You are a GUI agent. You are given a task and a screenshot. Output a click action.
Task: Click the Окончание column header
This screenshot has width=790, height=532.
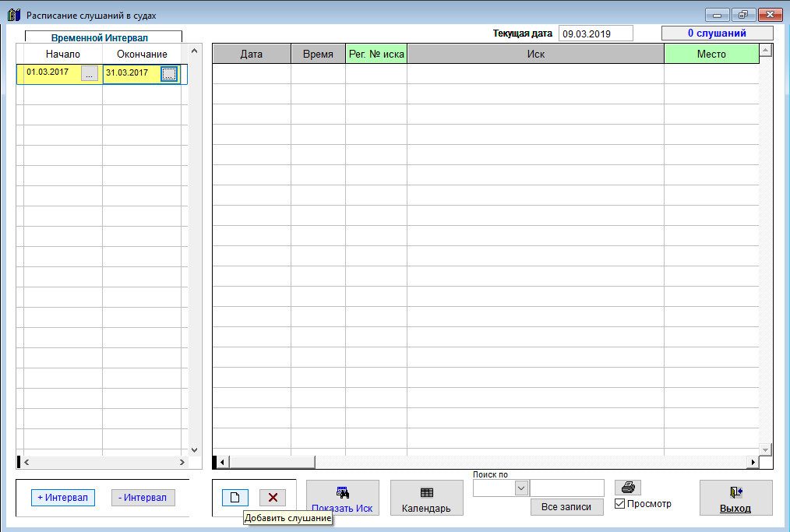click(x=142, y=54)
